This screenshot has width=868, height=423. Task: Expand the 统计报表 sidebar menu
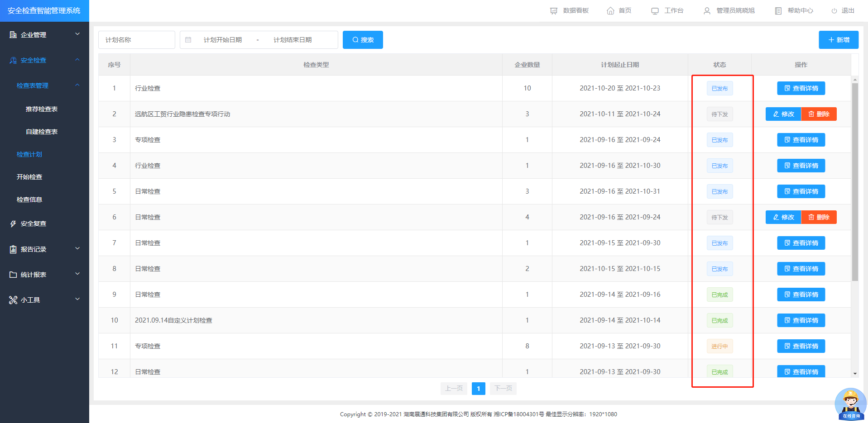pyautogui.click(x=44, y=275)
